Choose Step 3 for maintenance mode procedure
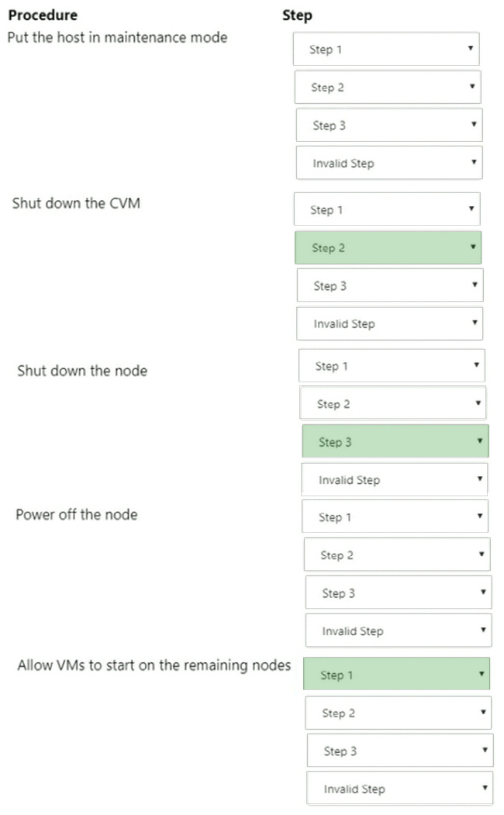 pyautogui.click(x=389, y=126)
